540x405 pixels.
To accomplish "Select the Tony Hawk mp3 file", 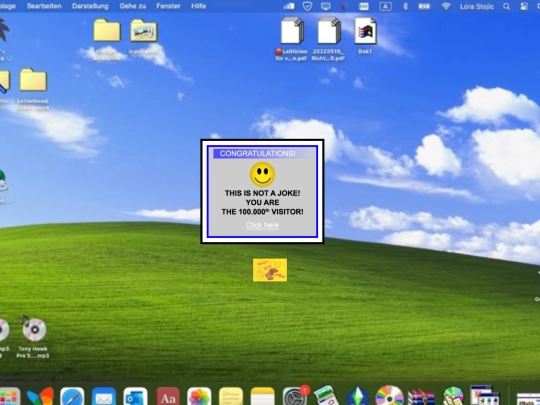I will coord(33,338).
